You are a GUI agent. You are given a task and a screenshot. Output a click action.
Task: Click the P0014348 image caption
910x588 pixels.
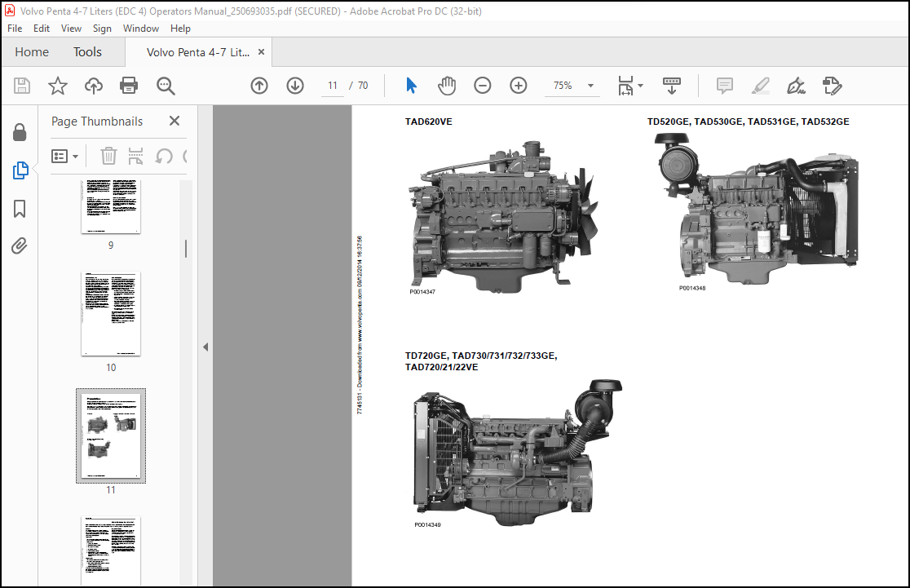coord(692,288)
